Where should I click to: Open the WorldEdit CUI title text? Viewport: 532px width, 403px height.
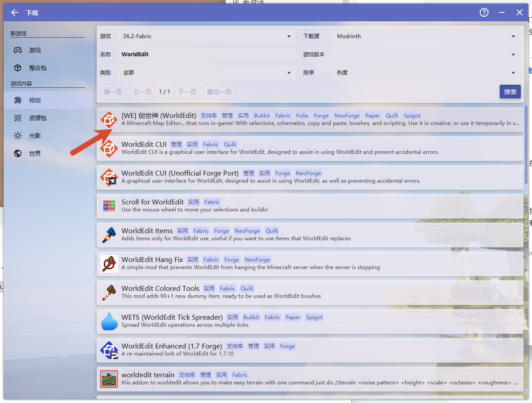[144, 145]
